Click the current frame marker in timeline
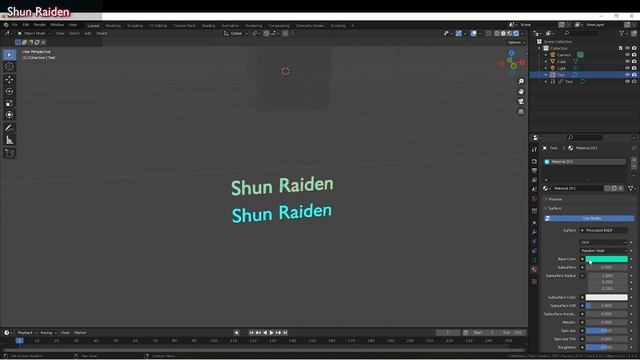The image size is (640, 360). [19, 340]
